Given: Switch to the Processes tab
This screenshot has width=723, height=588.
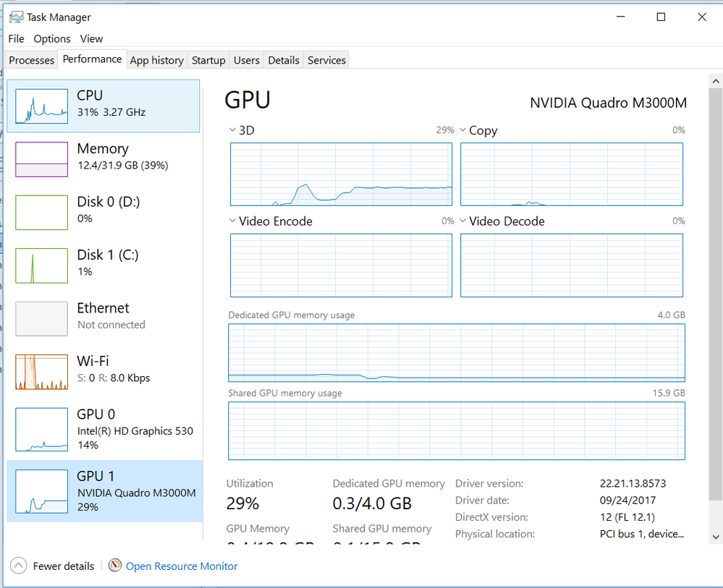Looking at the screenshot, I should pos(31,60).
